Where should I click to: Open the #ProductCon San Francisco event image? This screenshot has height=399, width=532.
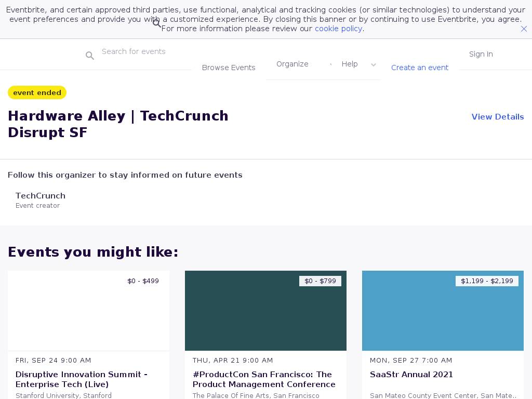click(x=265, y=311)
